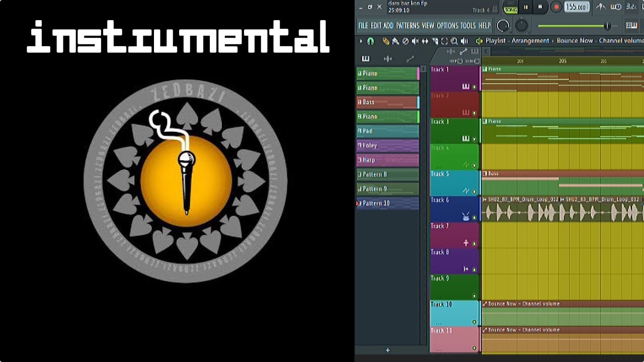Image resolution: width=644 pixels, height=362 pixels.
Task: Open first SHU2_83_BPM_Drum_Loop_012 clip menu
Action: tap(485, 200)
